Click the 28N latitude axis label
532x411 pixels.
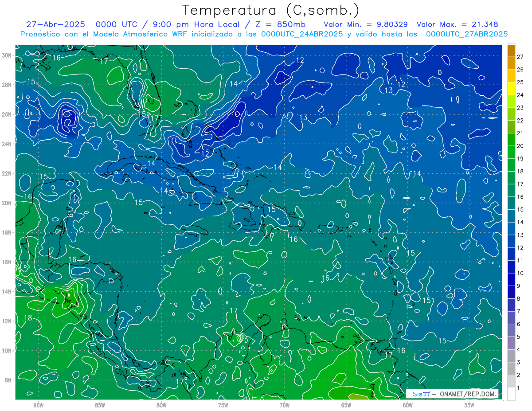7,85
